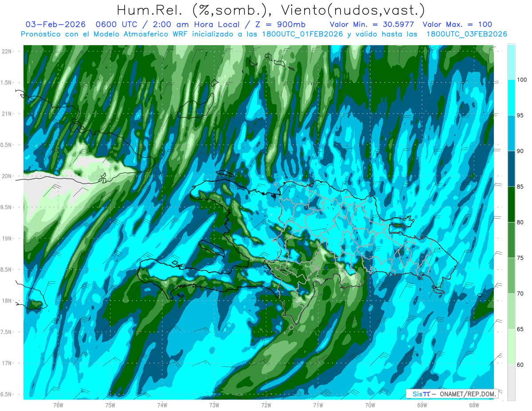
Task: Click the dark green legend swatch between 80 and 85
Action: [x=511, y=204]
